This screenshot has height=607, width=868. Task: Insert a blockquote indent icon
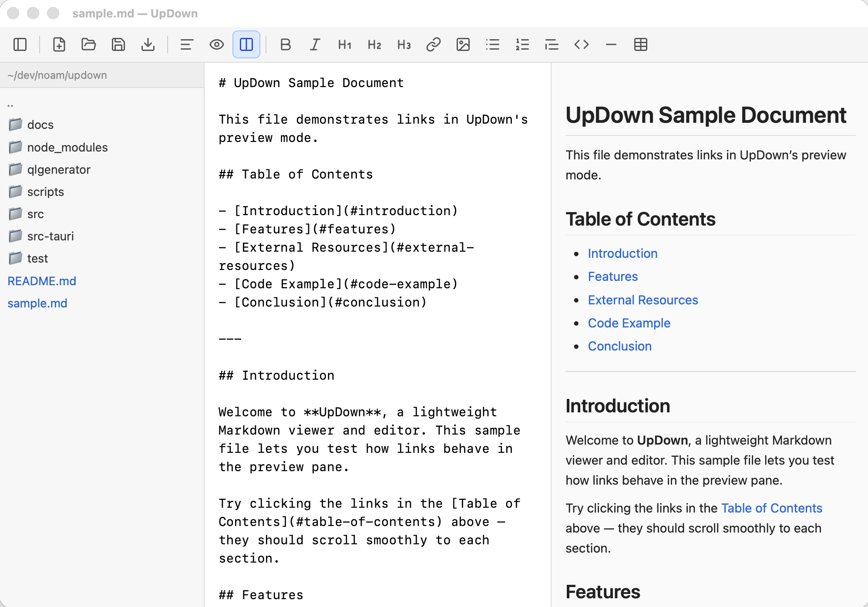(x=552, y=44)
